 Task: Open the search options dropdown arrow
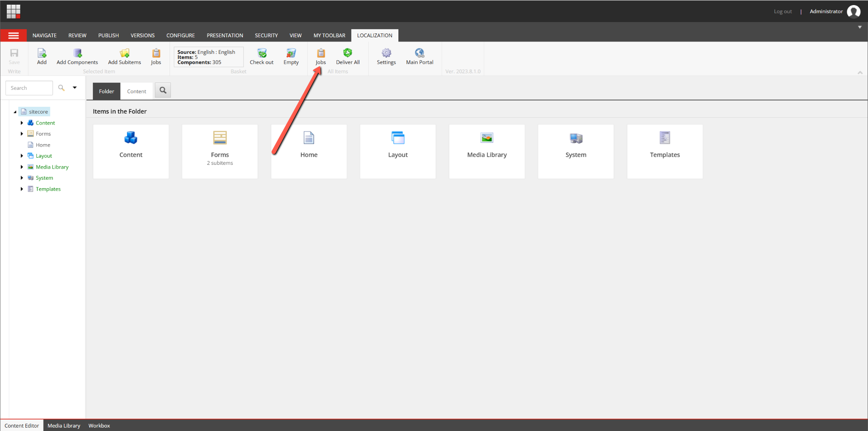click(x=75, y=88)
